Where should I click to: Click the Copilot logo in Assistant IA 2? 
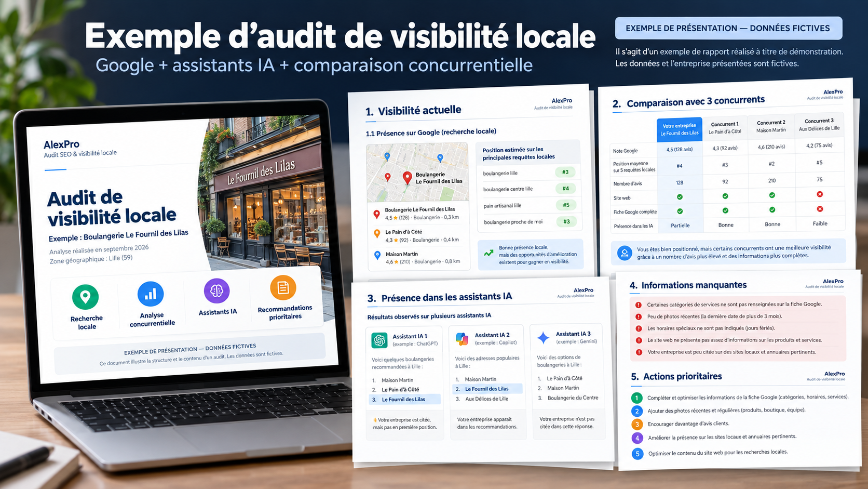(462, 339)
